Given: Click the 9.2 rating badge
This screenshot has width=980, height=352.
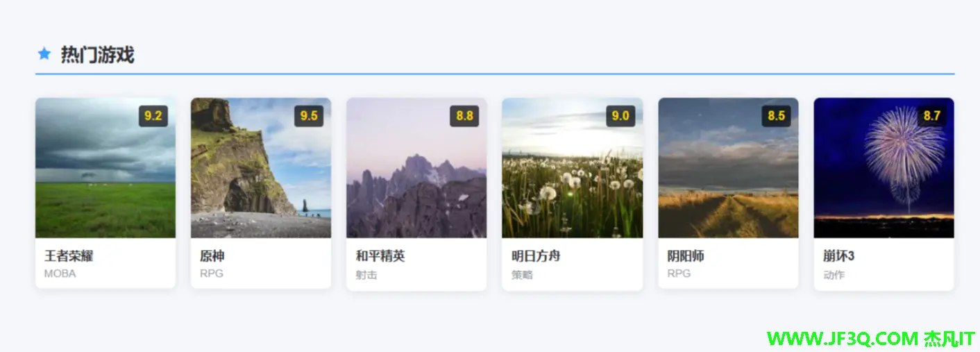Looking at the screenshot, I should point(153,116).
